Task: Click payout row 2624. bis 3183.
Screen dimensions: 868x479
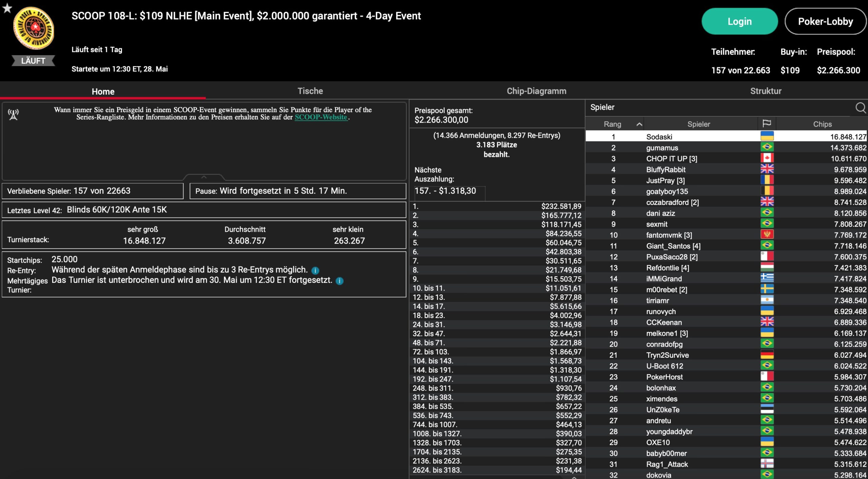Action: point(497,470)
